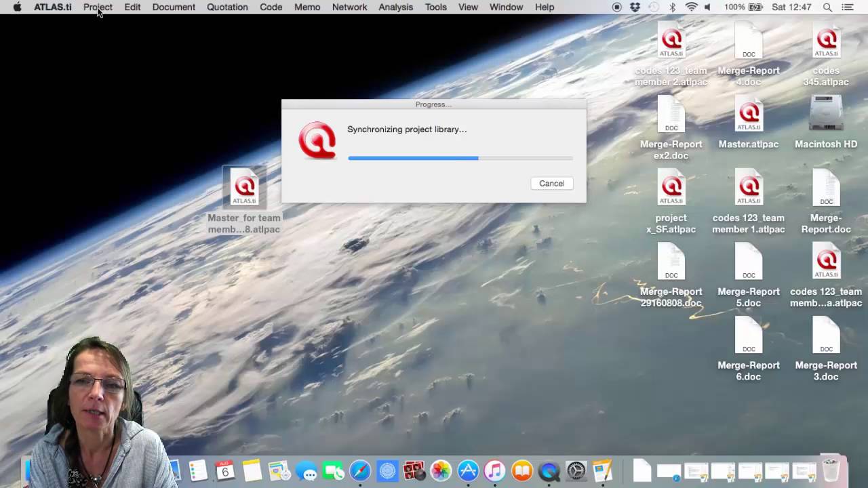Select the Merge-Report.doc file icon
Viewport: 868px width, 488px height.
826,188
